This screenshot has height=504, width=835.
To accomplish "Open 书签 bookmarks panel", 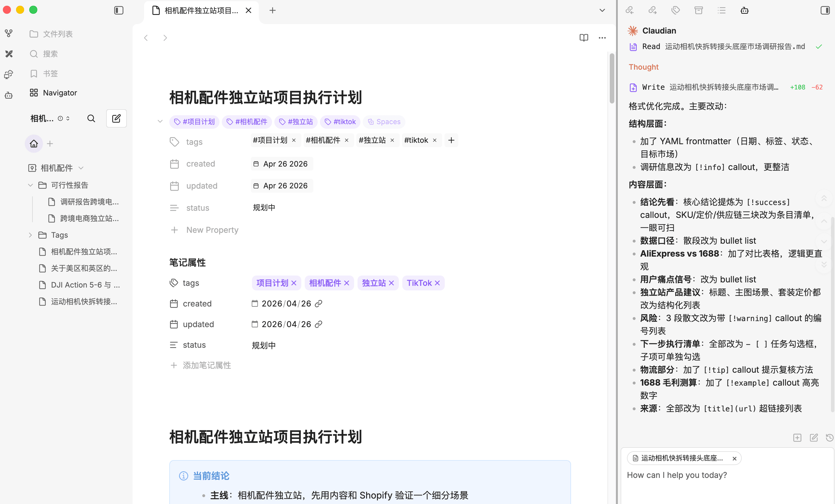I will (x=44, y=73).
